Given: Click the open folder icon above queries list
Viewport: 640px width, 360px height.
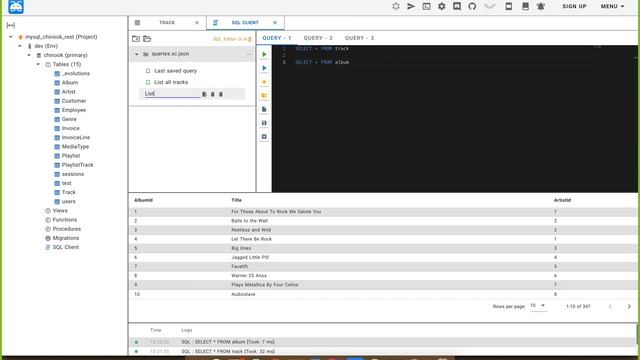Looking at the screenshot, I should 147,39.
